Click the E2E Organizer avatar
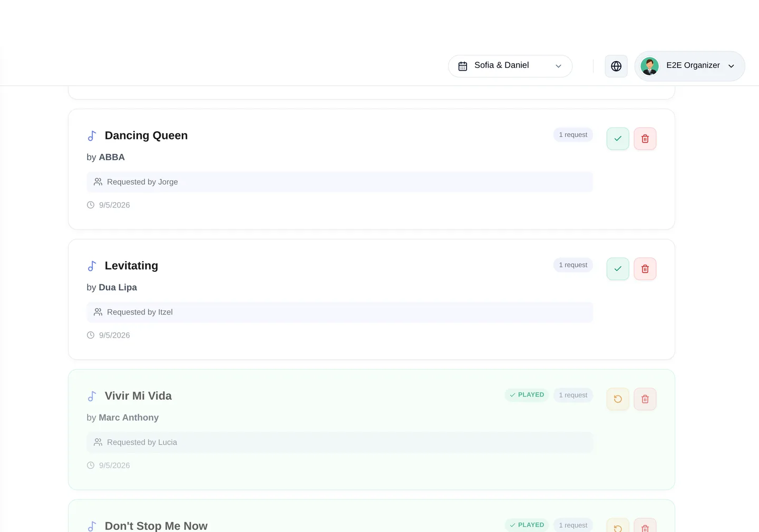This screenshot has height=532, width=759. 649,66
